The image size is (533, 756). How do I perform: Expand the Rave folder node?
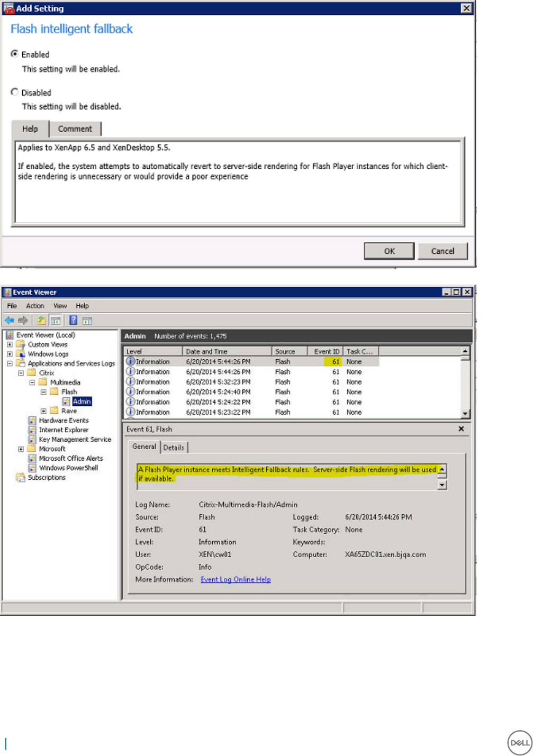(x=43, y=411)
